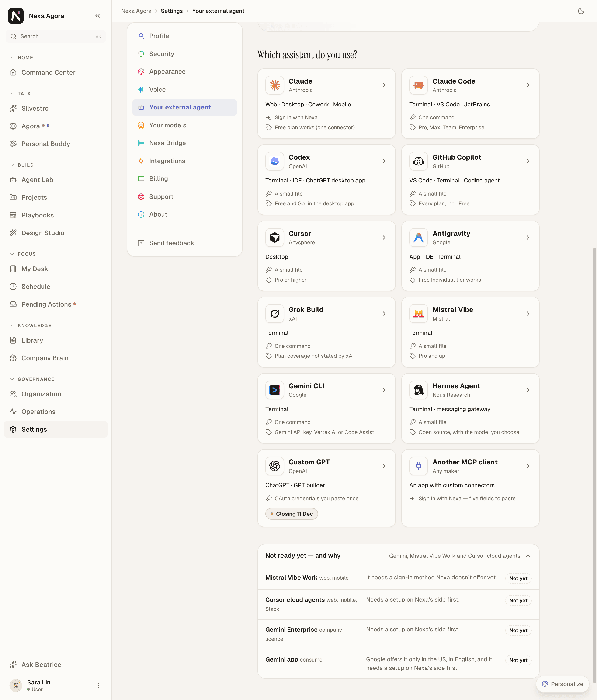
Task: Click the Grok Build icon
Action: coord(274,314)
